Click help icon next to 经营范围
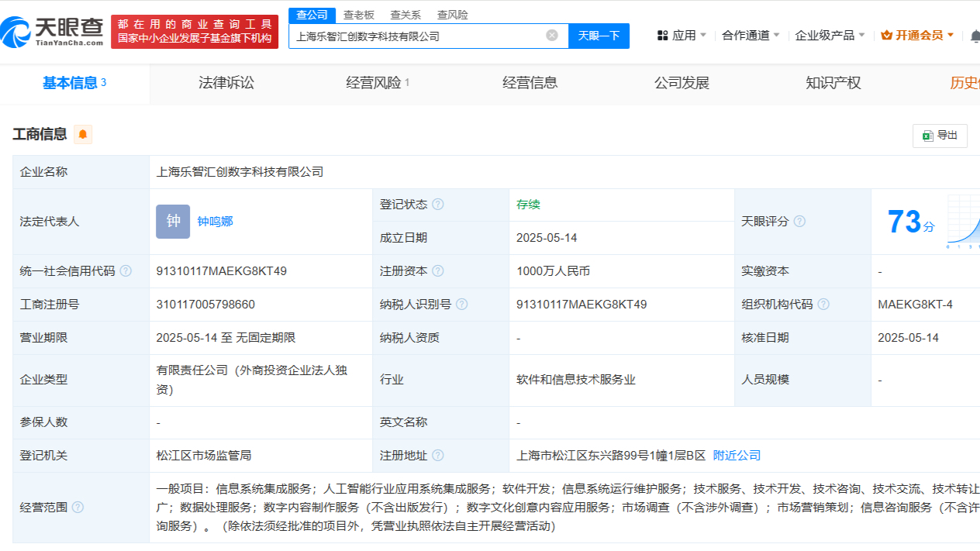 pyautogui.click(x=78, y=508)
